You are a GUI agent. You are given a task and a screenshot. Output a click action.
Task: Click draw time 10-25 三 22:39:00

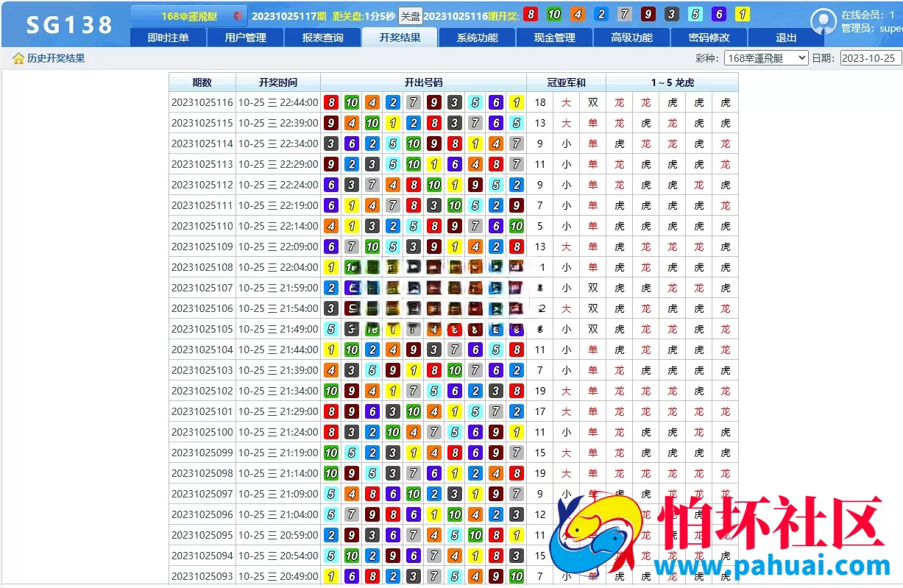tap(278, 124)
